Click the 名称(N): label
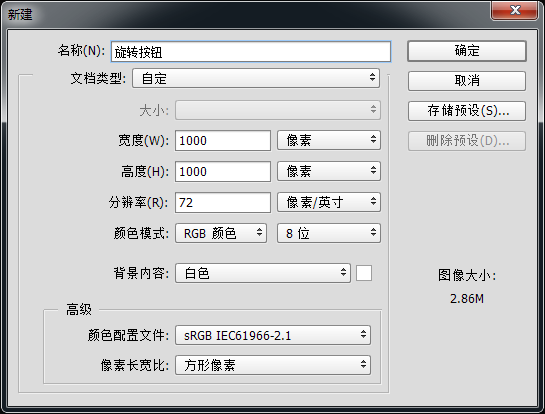545x414 pixels. [81, 51]
